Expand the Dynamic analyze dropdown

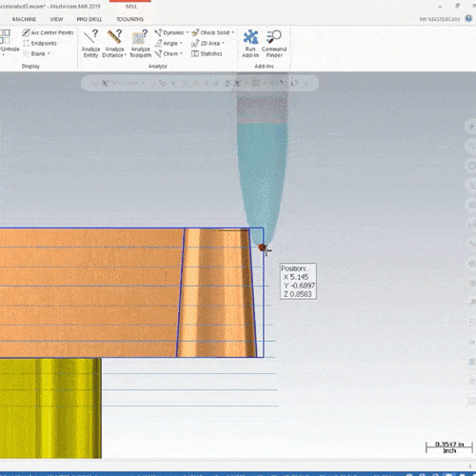pyautogui.click(x=187, y=32)
